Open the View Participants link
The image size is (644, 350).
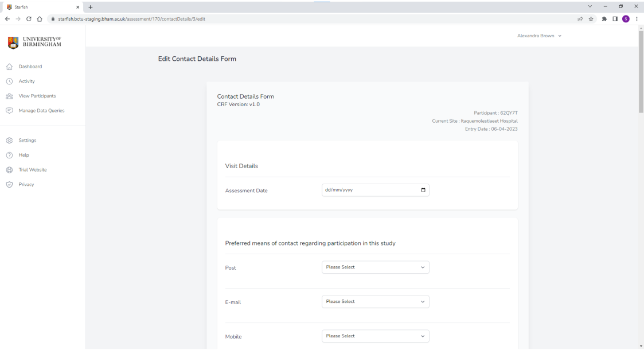[37, 96]
